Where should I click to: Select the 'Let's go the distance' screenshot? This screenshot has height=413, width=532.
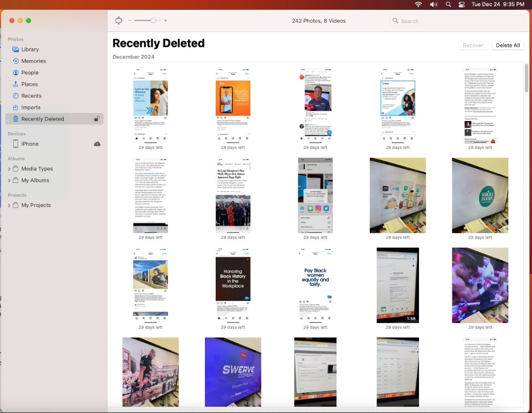coord(150,105)
